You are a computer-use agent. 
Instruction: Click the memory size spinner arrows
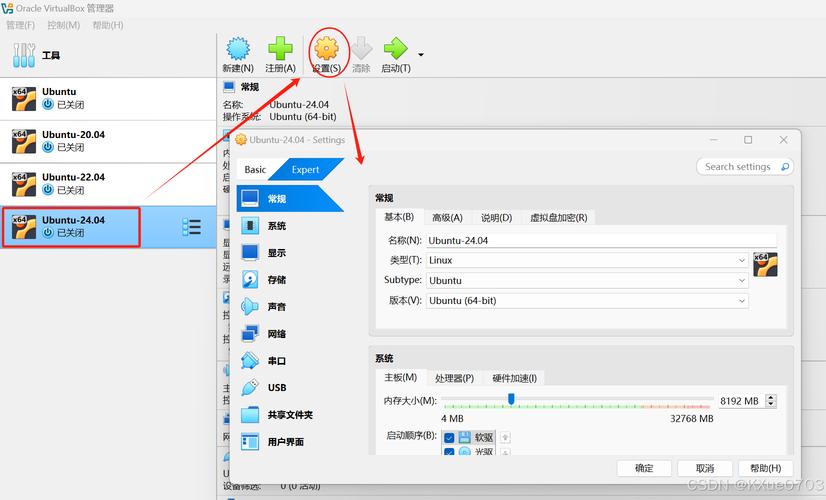coord(771,401)
